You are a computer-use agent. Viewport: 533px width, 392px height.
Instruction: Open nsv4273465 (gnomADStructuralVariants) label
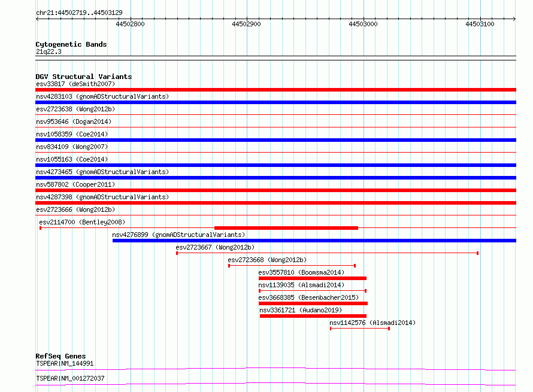[x=102, y=172]
